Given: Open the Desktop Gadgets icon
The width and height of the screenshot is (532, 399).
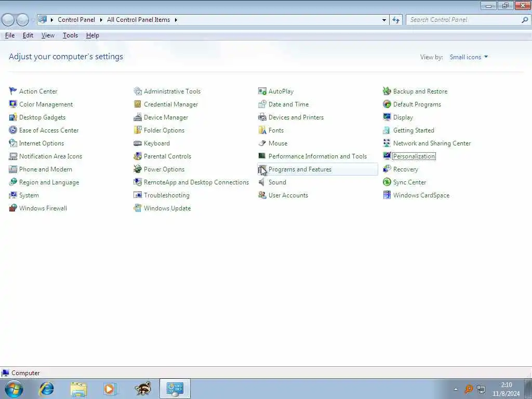Looking at the screenshot, I should (13, 117).
